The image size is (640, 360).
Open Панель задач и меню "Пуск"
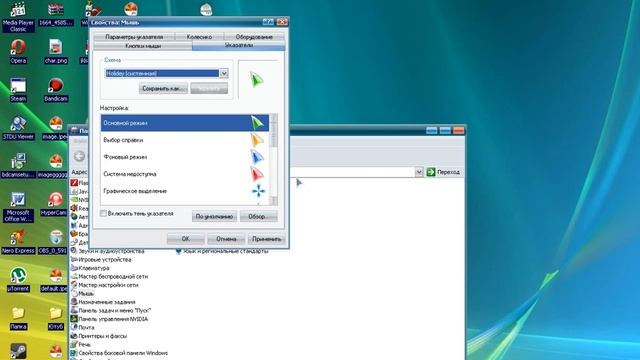click(111, 310)
